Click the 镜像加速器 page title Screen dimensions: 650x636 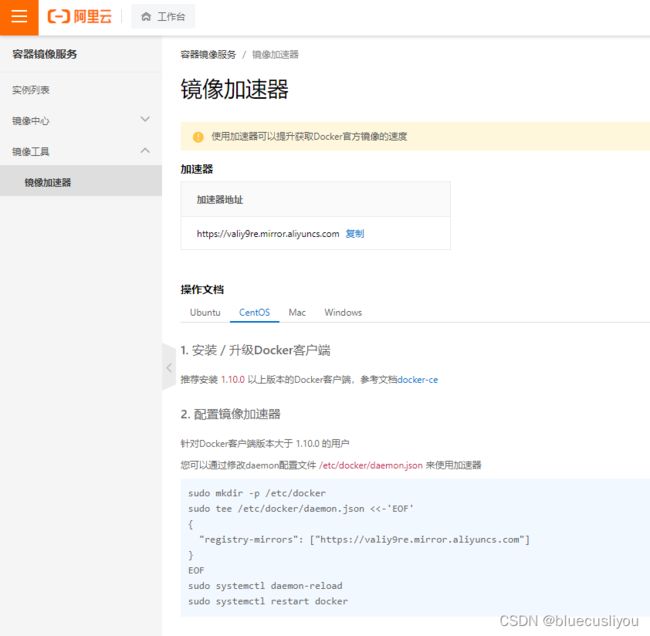[234, 89]
